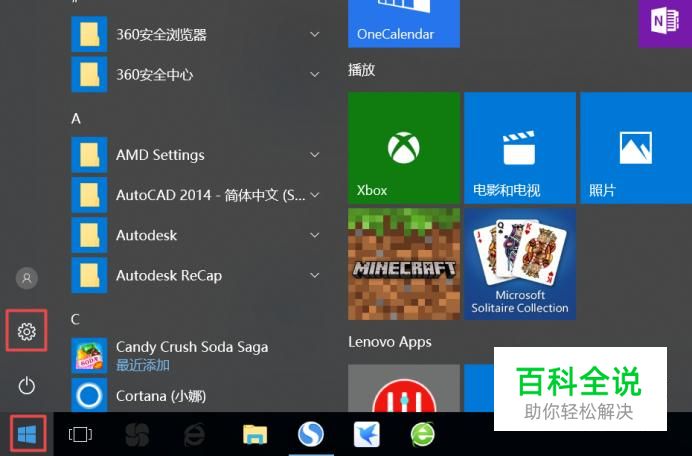The width and height of the screenshot is (692, 456).
Task: Expand 360安全浏览器 folder chevron
Action: click(315, 34)
